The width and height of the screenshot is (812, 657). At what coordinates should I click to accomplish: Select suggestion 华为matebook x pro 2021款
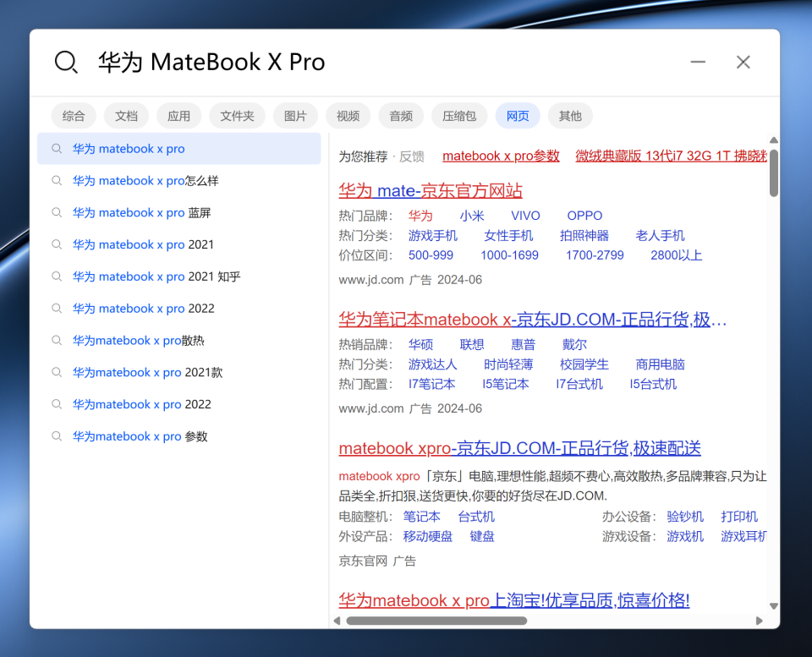(x=179, y=372)
